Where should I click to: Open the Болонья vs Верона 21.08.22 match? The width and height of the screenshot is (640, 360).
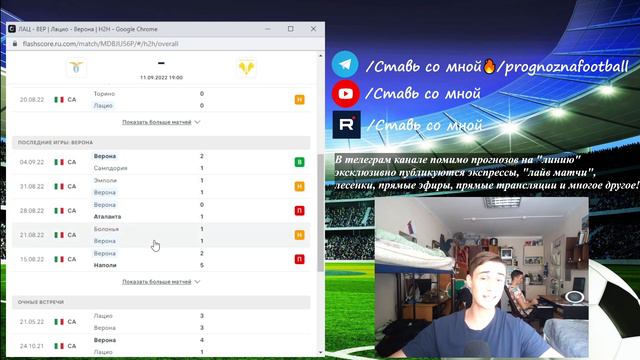pyautogui.click(x=161, y=235)
